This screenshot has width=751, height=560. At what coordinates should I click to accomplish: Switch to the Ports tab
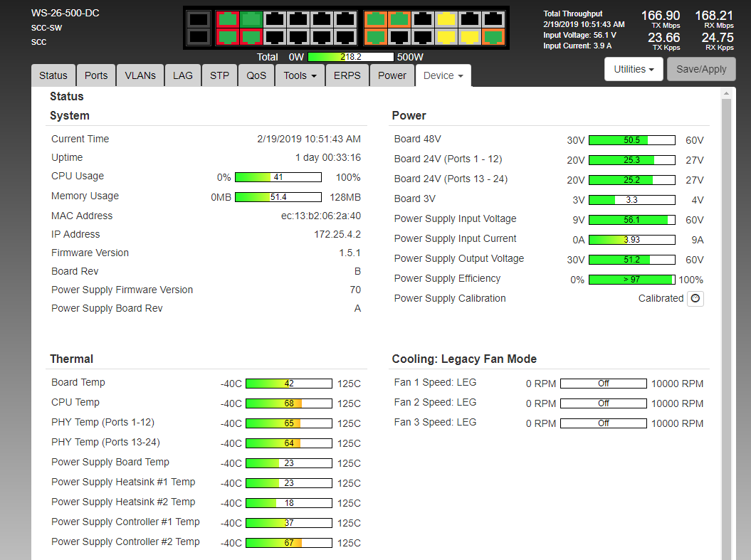coord(96,75)
